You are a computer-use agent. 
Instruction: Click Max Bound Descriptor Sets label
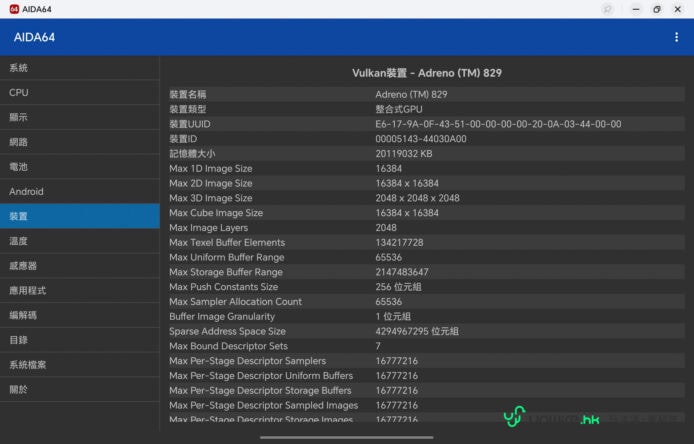tap(228, 346)
